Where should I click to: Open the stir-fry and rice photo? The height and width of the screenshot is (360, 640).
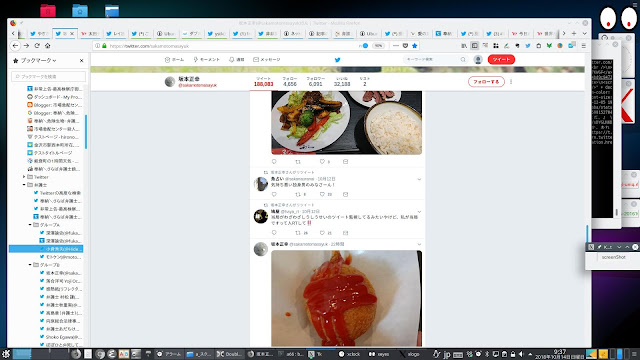(347, 123)
